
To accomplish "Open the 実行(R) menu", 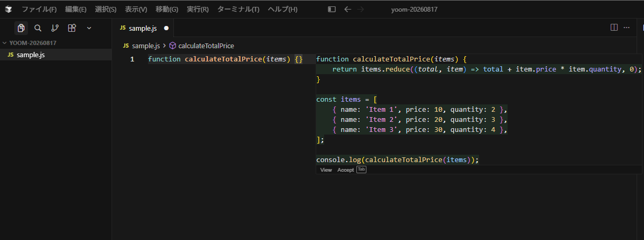I will click(197, 10).
